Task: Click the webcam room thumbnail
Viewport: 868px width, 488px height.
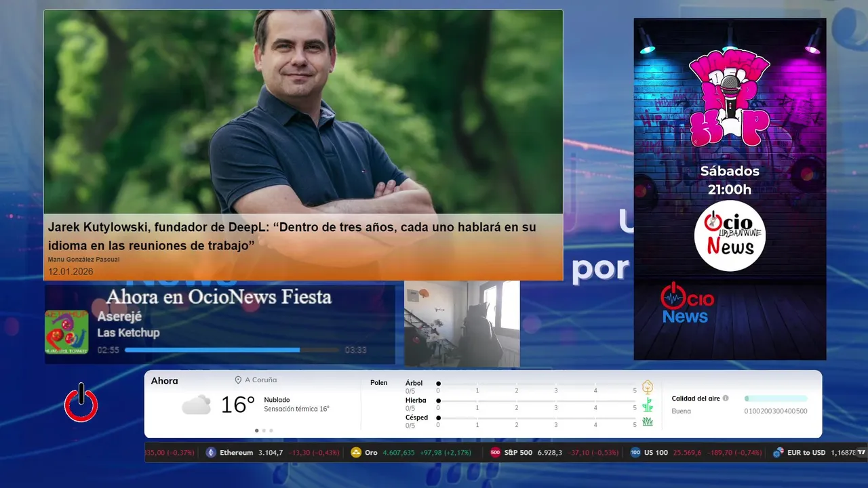Action: [462, 324]
